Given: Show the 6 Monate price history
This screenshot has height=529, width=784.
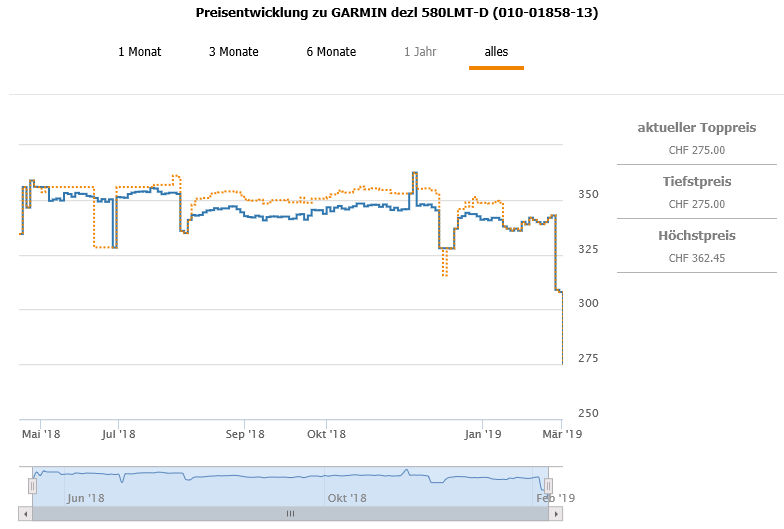Looking at the screenshot, I should [x=331, y=52].
